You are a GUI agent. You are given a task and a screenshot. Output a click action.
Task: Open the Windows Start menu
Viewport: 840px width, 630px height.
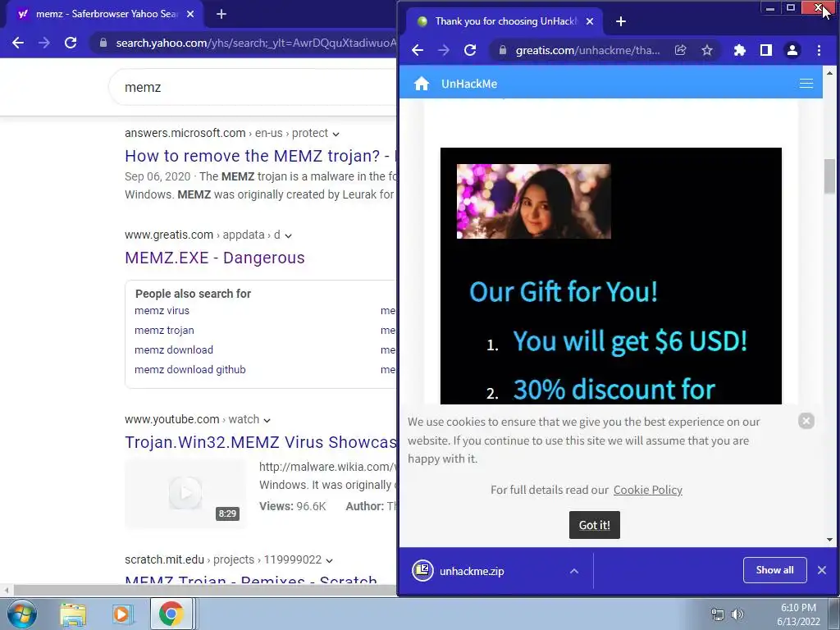(21, 614)
